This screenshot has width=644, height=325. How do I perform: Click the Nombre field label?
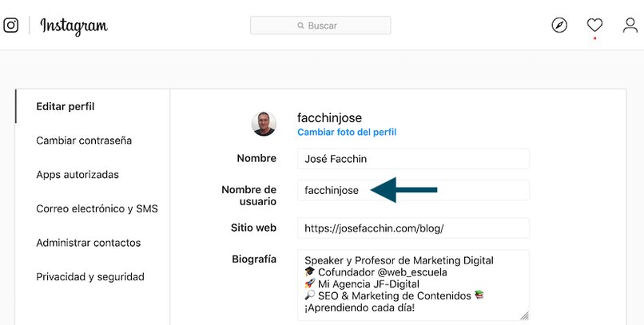256,158
